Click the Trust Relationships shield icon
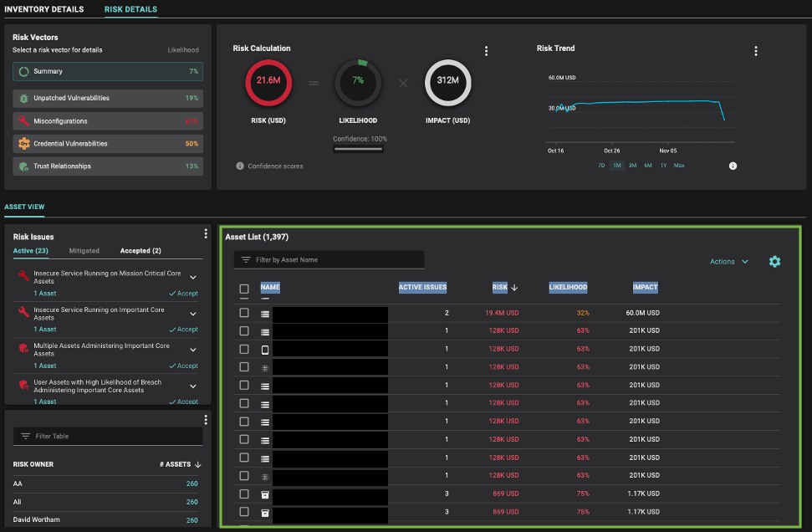 click(23, 166)
